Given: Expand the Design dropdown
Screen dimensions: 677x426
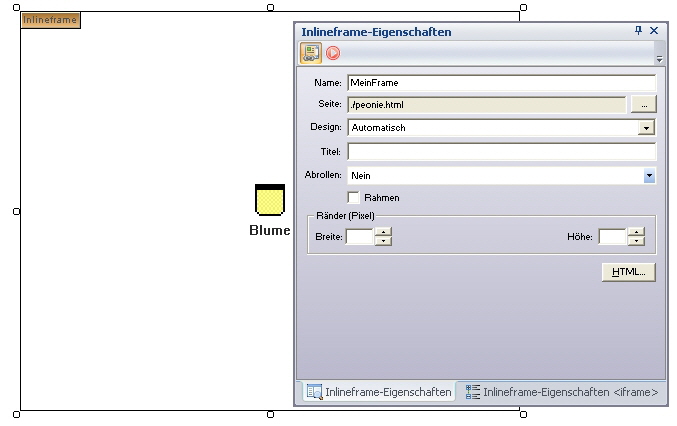Looking at the screenshot, I should click(x=647, y=128).
